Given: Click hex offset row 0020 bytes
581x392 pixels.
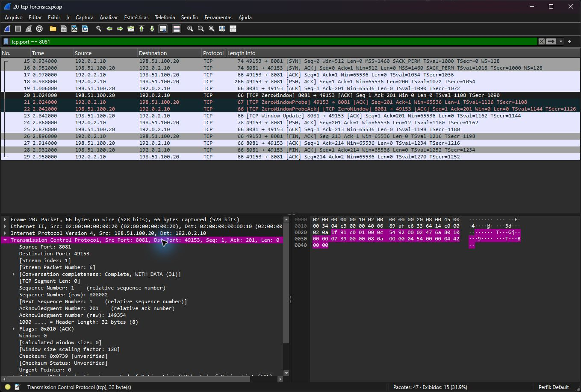Looking at the screenshot, I should tap(386, 232).
